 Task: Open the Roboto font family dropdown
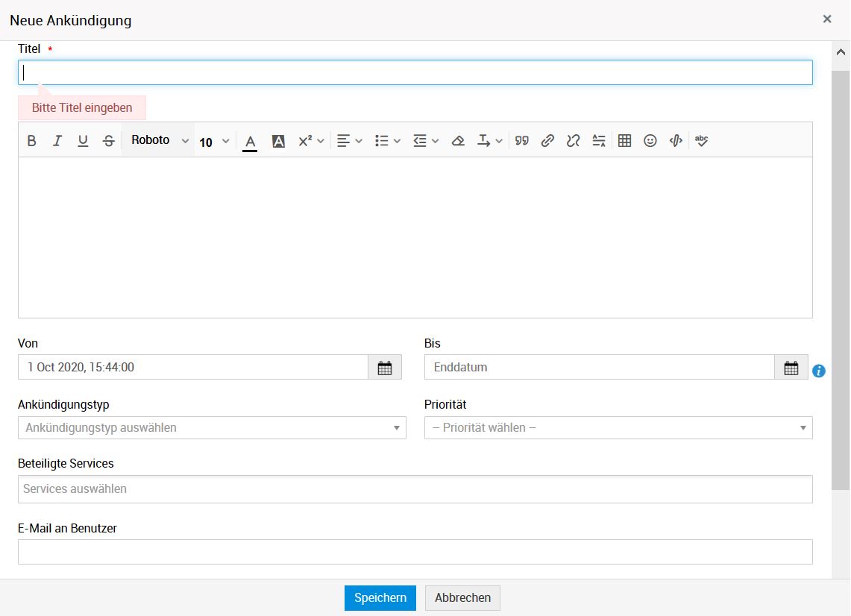click(159, 140)
